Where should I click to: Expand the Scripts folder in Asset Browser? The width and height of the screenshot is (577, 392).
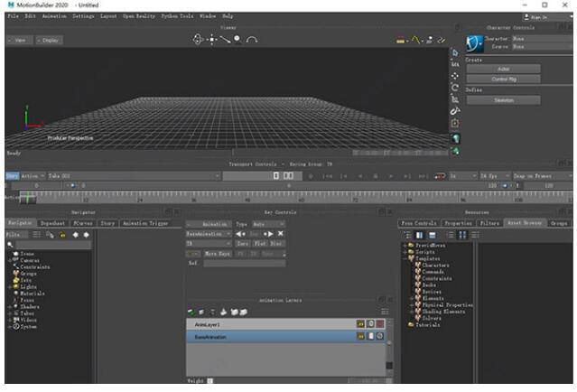pyautogui.click(x=405, y=252)
